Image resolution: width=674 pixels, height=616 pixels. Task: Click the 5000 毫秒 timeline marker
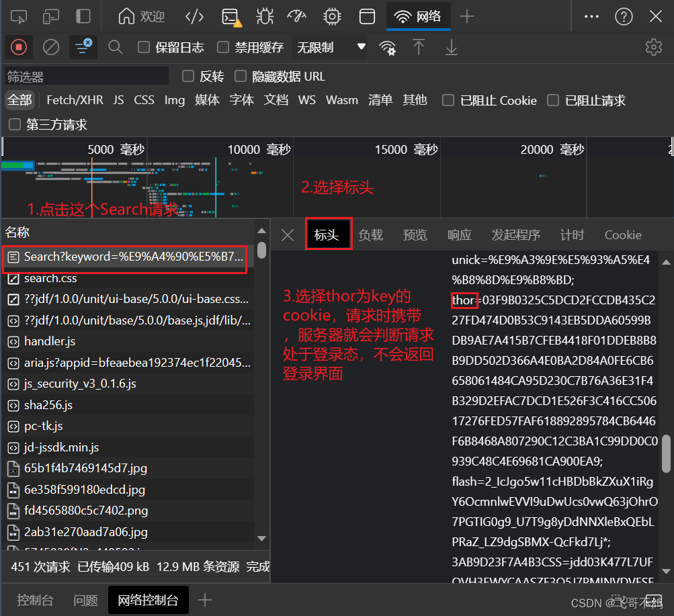coord(116,150)
